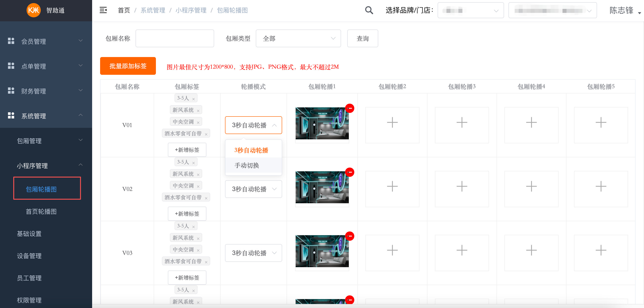Collapse sidebar with hamburger menu icon
This screenshot has width=644, height=308.
point(103,10)
